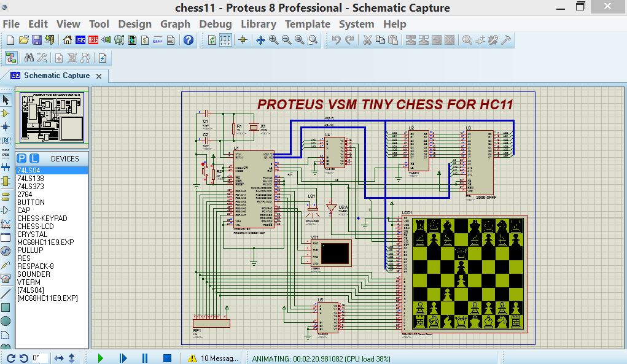Click the P pick devices button

(21, 158)
